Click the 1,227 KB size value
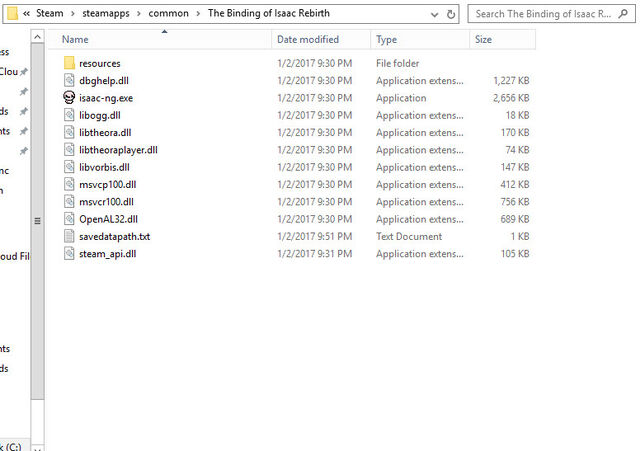Viewport: 640px width, 451px height. click(511, 81)
